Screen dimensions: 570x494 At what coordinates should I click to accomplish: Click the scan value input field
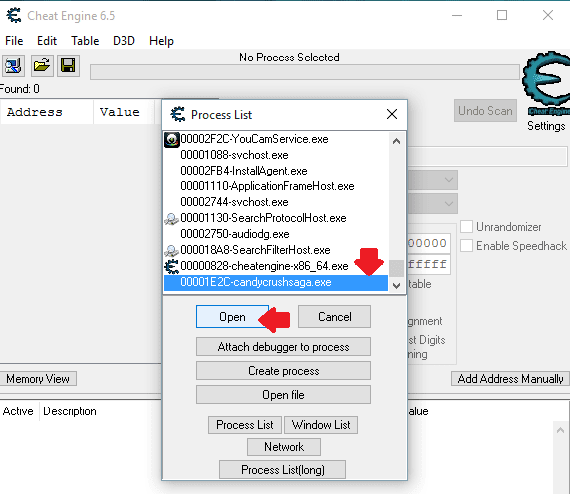coord(487,156)
